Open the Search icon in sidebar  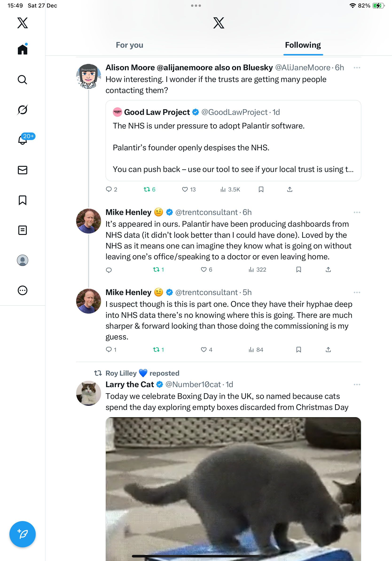pos(23,80)
